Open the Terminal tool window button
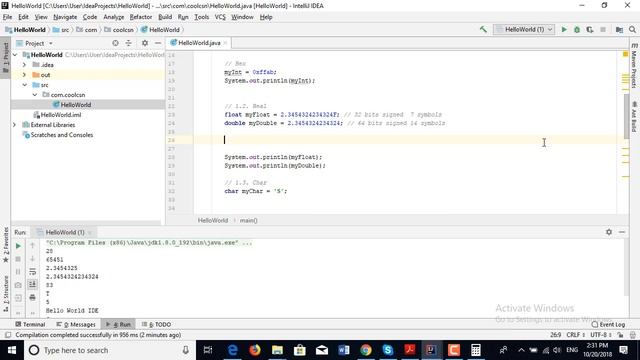This screenshot has width=640, height=360. pos(30,324)
